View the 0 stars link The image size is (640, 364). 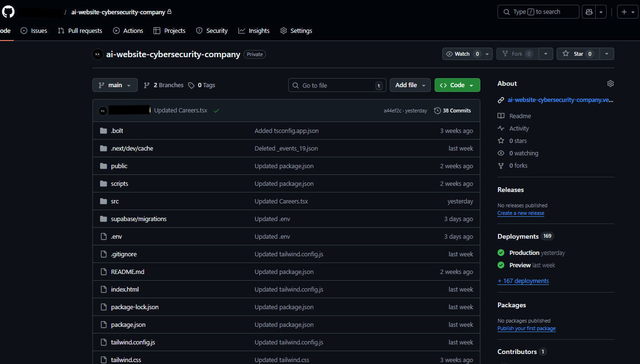518,141
